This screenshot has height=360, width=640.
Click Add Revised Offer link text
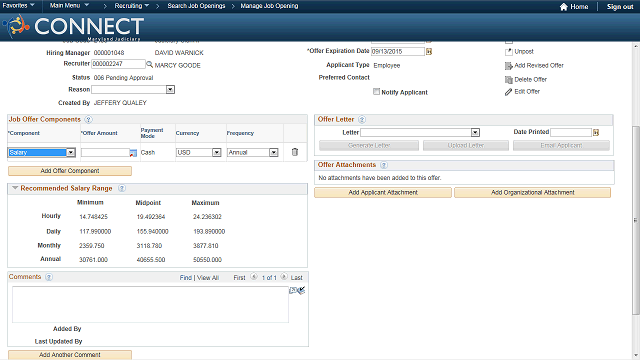(539, 65)
